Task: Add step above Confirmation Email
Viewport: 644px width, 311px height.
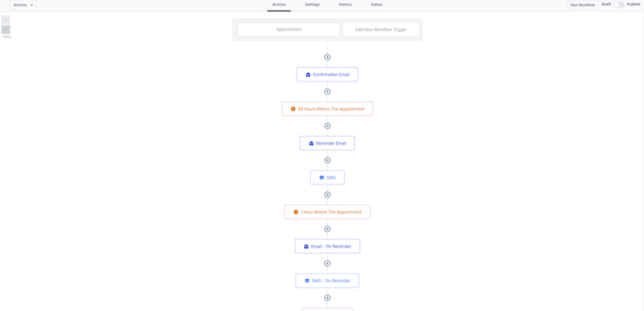Action: [x=327, y=57]
